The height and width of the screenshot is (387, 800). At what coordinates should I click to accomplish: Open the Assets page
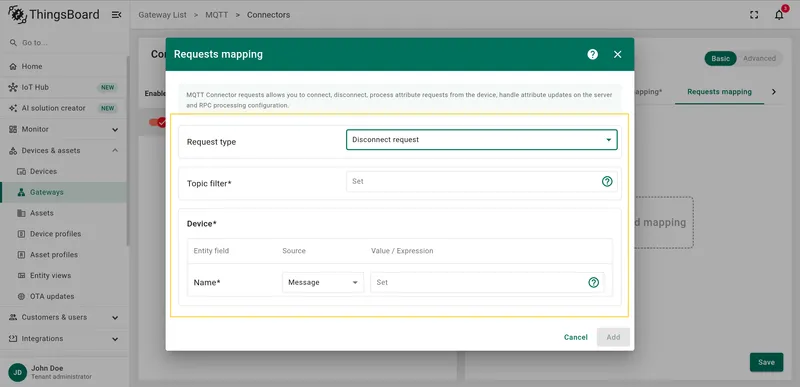(64, 213)
